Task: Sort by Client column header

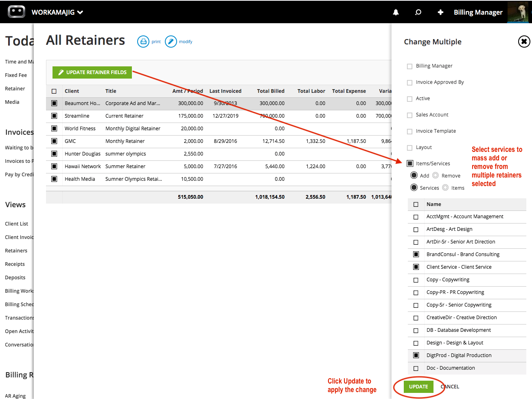Action: click(x=72, y=91)
